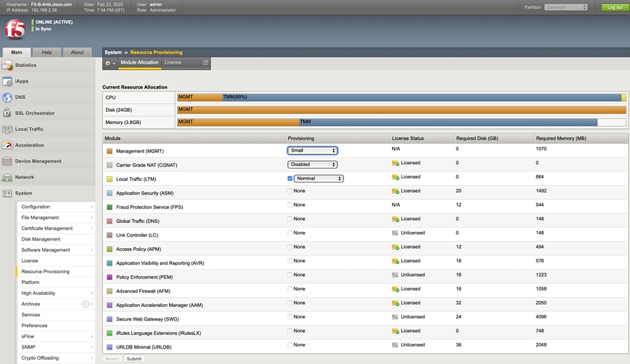The width and height of the screenshot is (630, 364).
Task: Click Licensed icon for Global Traffic
Action: tap(395, 220)
